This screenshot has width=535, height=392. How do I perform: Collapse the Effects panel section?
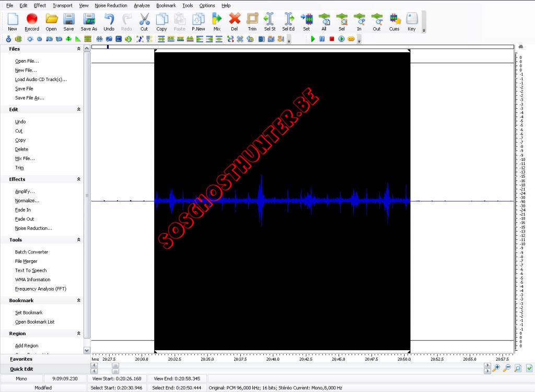[x=78, y=179]
